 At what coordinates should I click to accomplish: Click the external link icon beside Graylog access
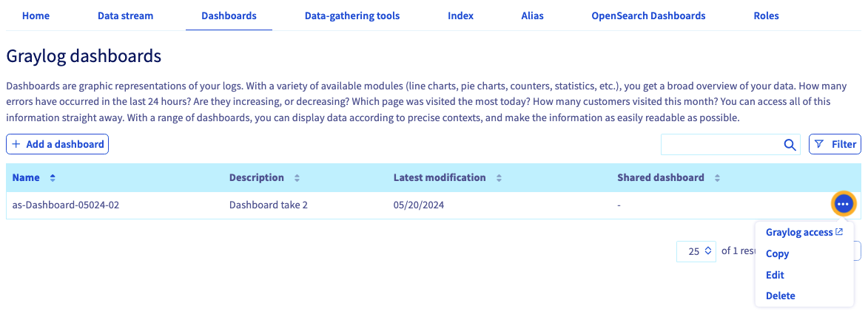point(838,232)
